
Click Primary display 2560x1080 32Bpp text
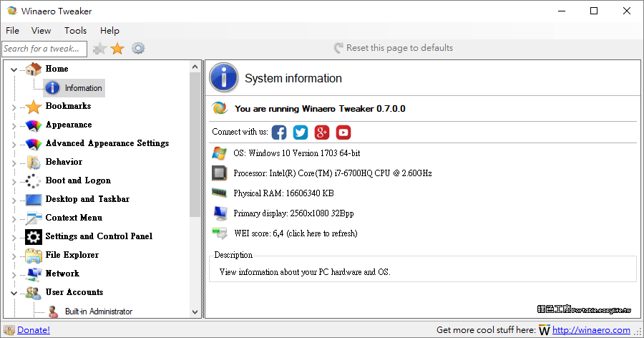(293, 213)
